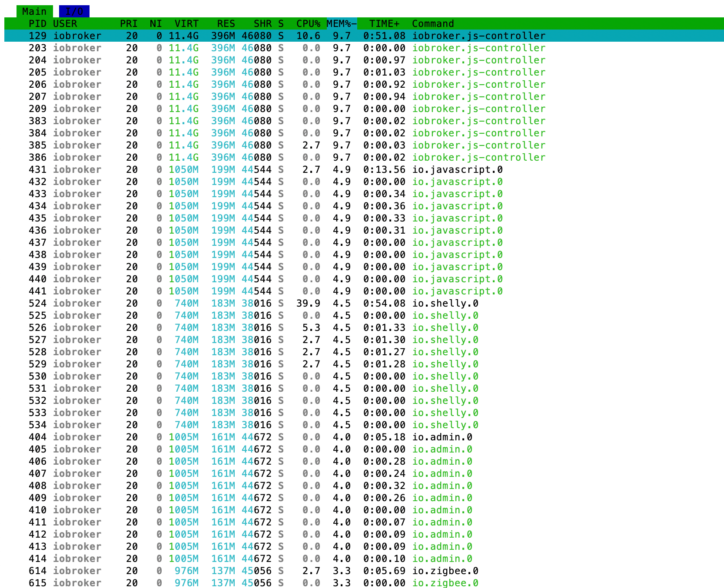
Task: Select process row PID 207
Action: [x=364, y=96]
